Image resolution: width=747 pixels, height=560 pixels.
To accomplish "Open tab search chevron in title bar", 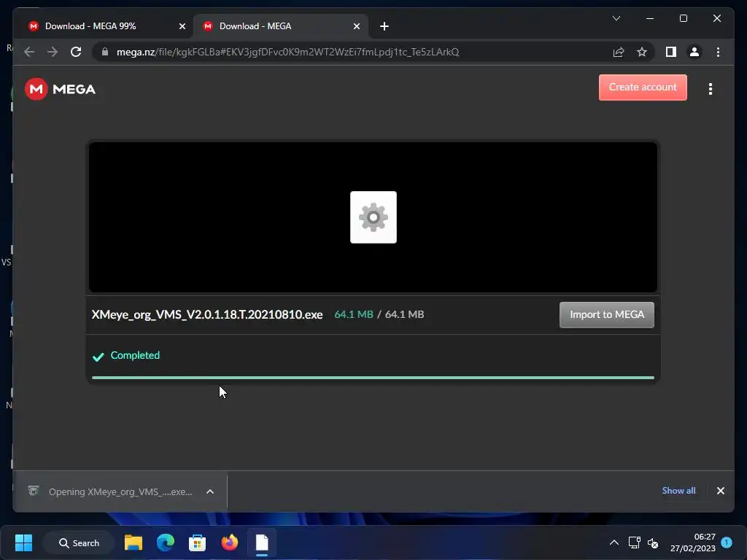I will tap(616, 18).
